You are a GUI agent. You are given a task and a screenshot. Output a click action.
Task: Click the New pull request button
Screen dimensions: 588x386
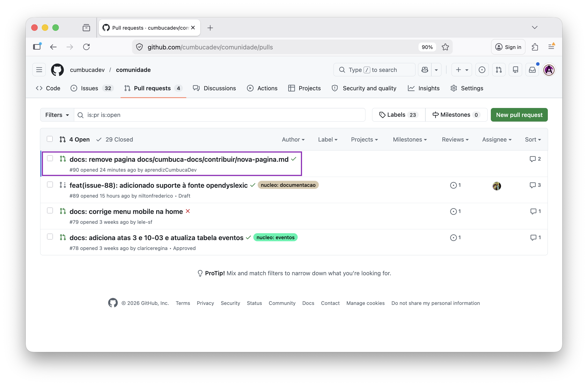pyautogui.click(x=519, y=115)
